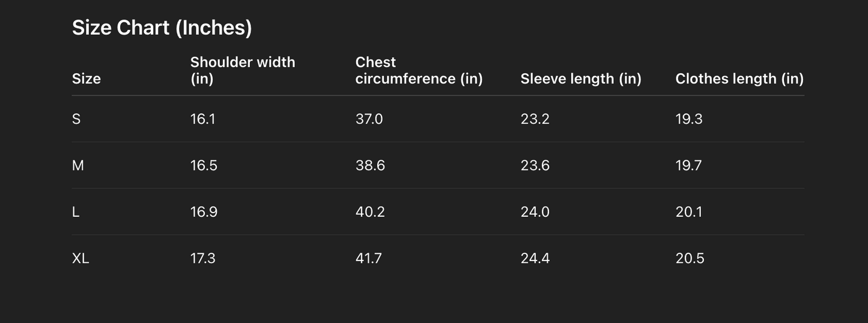This screenshot has width=868, height=323.
Task: Click the 40.2 chest circumference value
Action: pyautogui.click(x=370, y=212)
